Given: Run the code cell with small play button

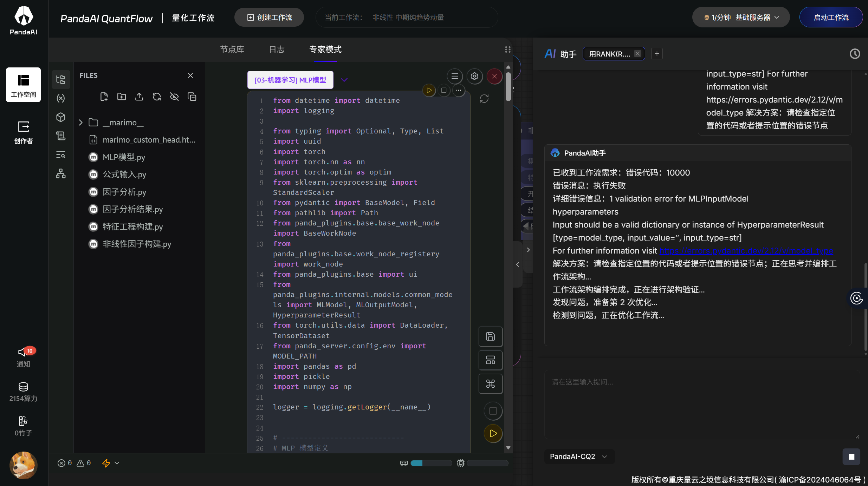Looking at the screenshot, I should point(429,90).
